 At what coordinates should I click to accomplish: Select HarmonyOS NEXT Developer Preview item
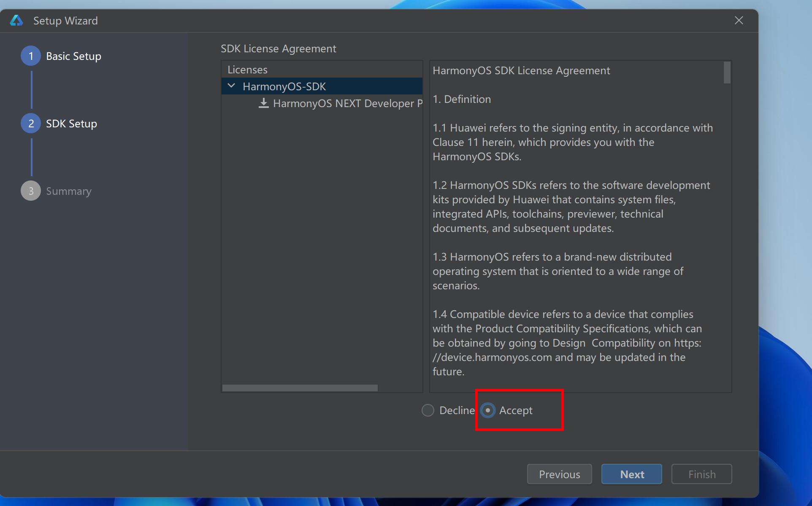pyautogui.click(x=347, y=103)
